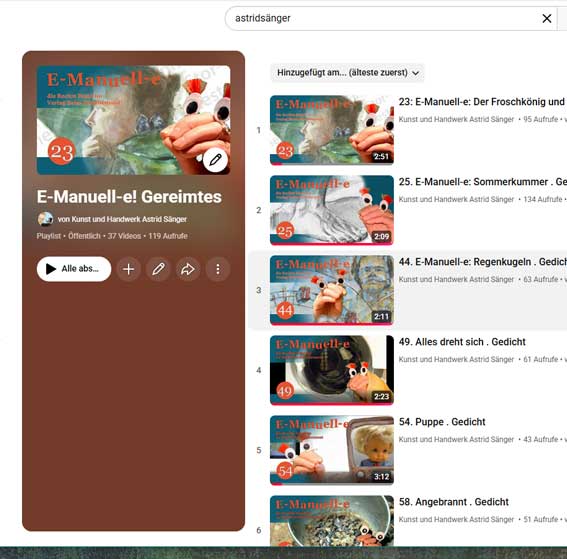Click inside the 'astridsänger' search box

[x=383, y=18]
